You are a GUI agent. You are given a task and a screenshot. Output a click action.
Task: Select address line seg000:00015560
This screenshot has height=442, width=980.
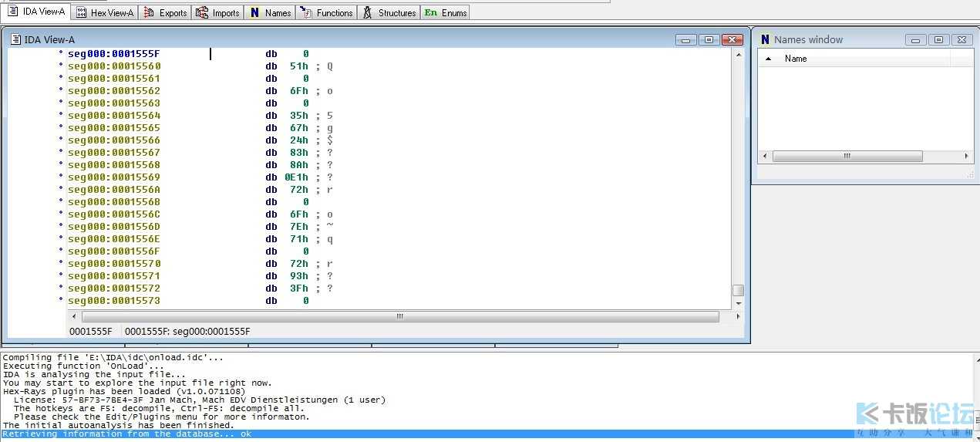click(114, 66)
